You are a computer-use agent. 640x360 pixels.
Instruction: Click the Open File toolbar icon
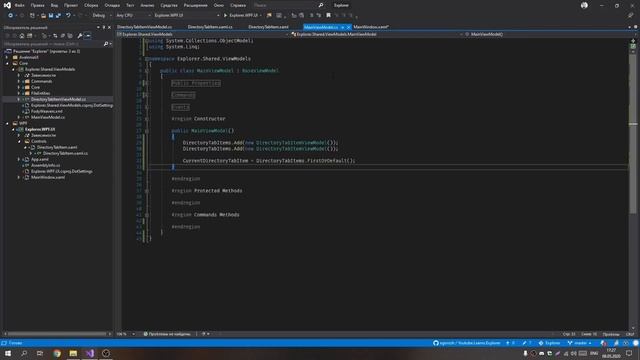coord(43,16)
